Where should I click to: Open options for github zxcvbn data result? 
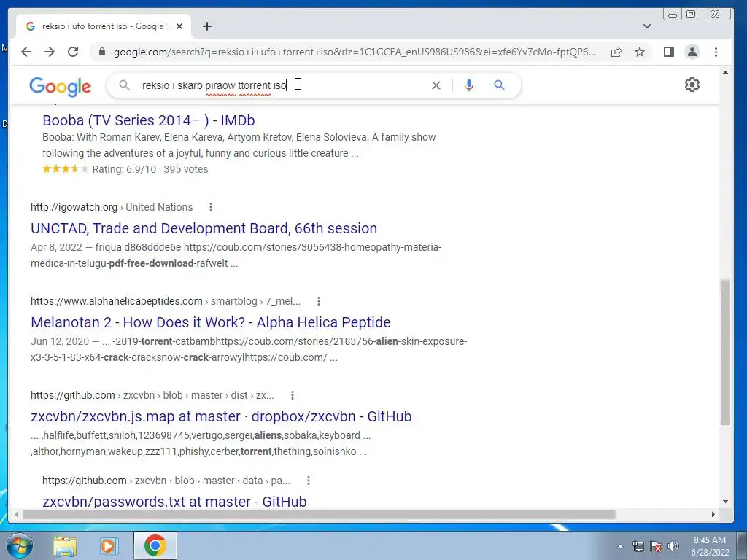(309, 481)
